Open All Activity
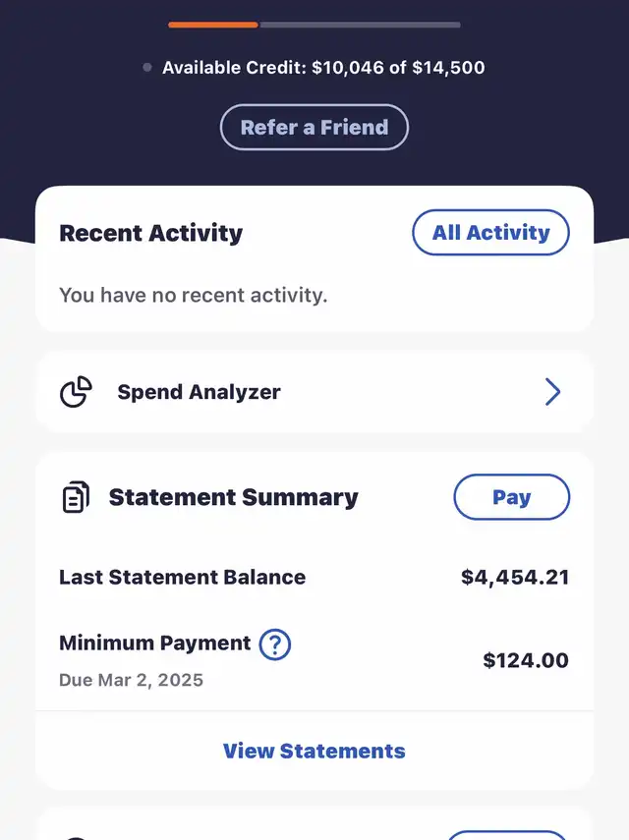Screen dimensions: 629x840 click(x=490, y=233)
